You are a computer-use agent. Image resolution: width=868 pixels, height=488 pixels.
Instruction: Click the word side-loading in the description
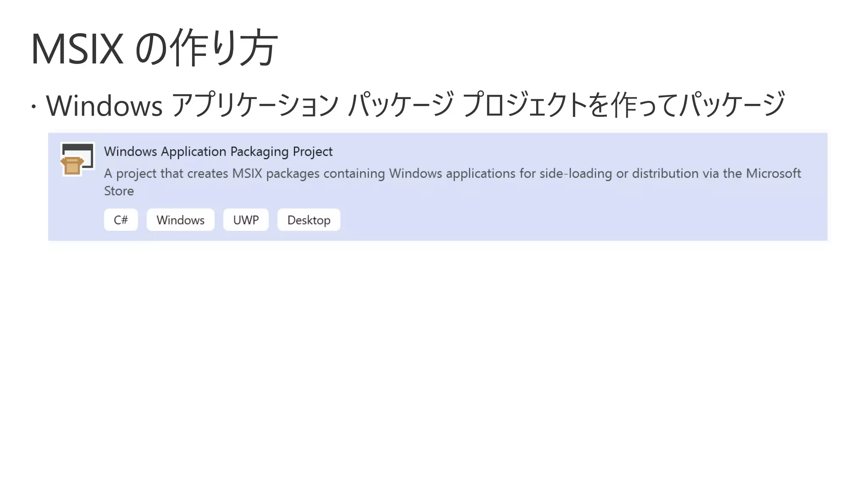point(576,174)
